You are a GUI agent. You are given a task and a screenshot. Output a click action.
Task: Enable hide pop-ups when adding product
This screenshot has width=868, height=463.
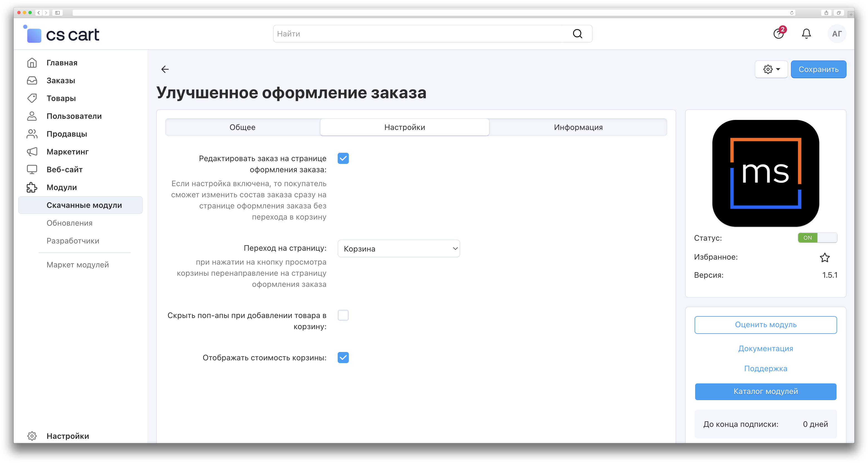tap(343, 316)
